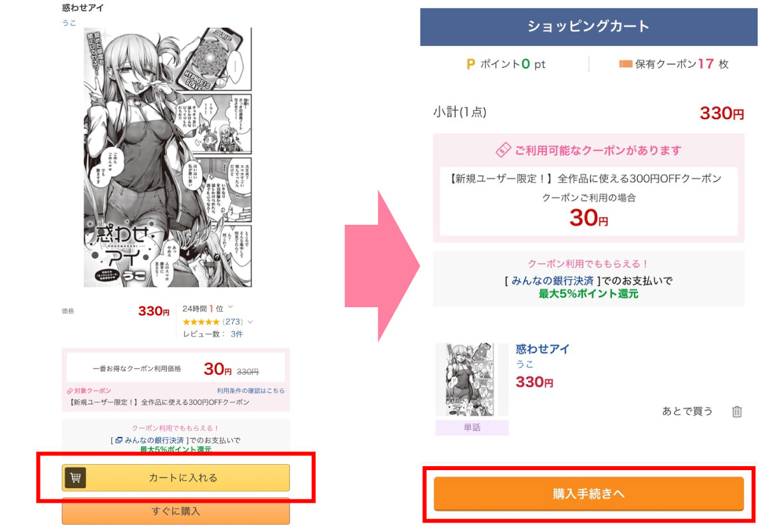Select あとで買う in the cart
This screenshot has width=765, height=532.
click(687, 411)
